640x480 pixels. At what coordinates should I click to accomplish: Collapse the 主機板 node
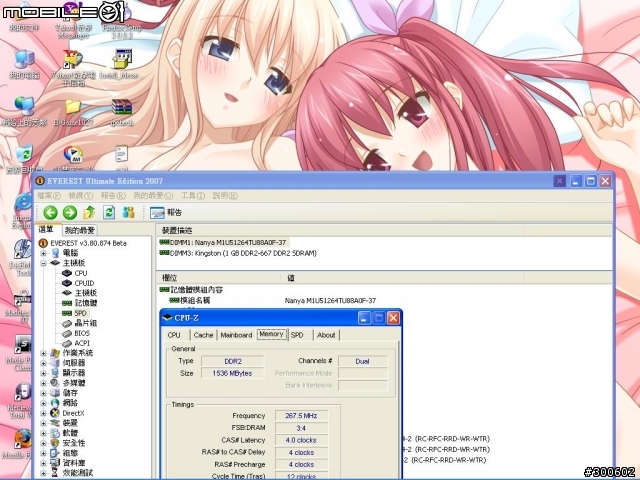click(43, 263)
